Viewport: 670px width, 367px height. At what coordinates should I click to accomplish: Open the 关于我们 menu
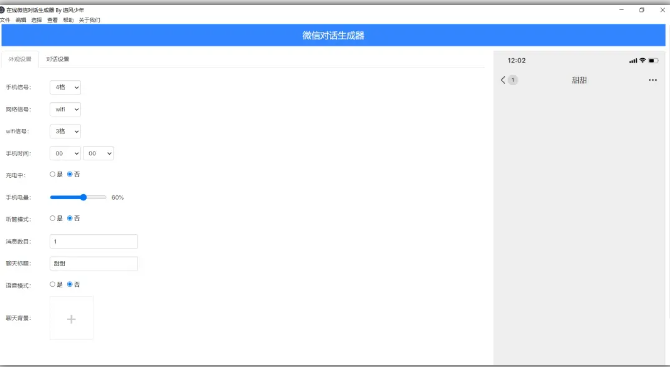pyautogui.click(x=89, y=20)
